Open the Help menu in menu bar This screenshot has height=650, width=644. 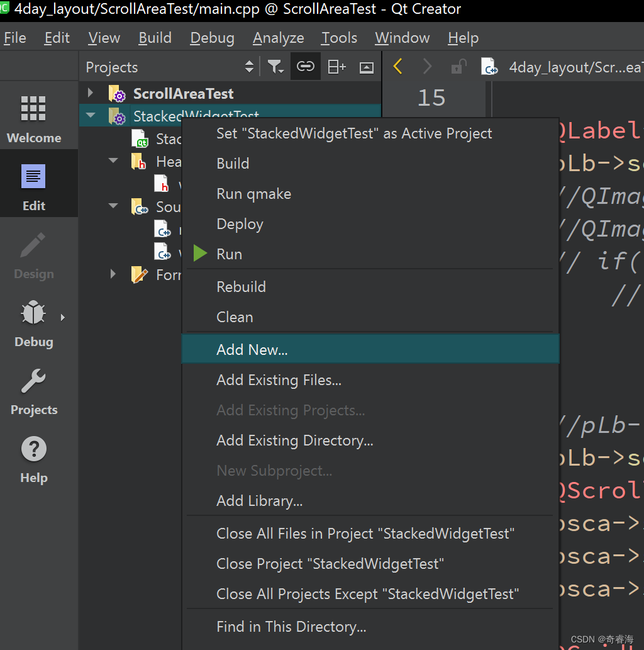[464, 38]
